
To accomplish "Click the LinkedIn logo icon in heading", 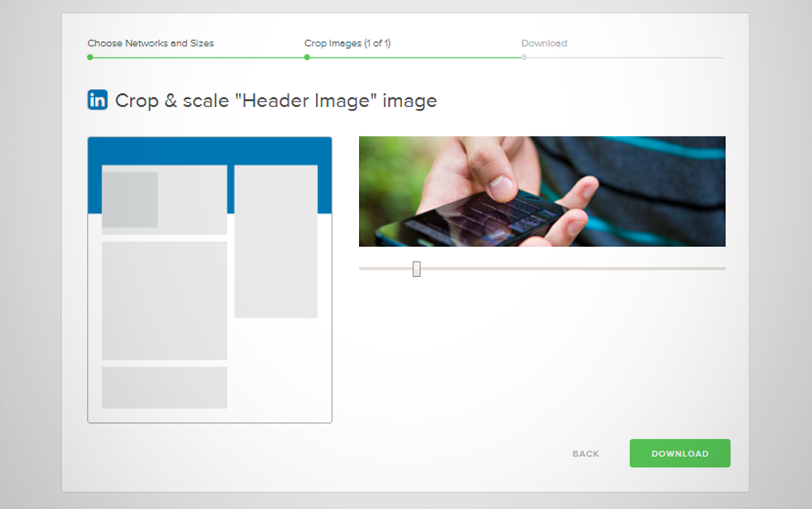I will tap(97, 100).
